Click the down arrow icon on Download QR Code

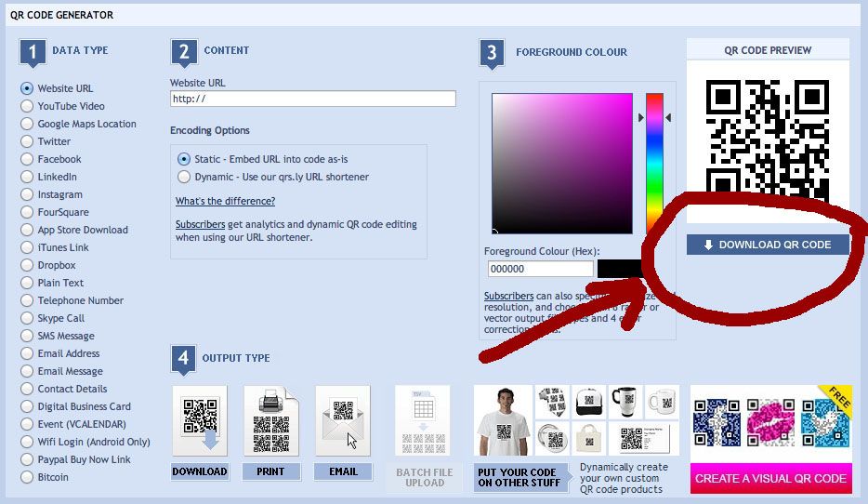(708, 245)
